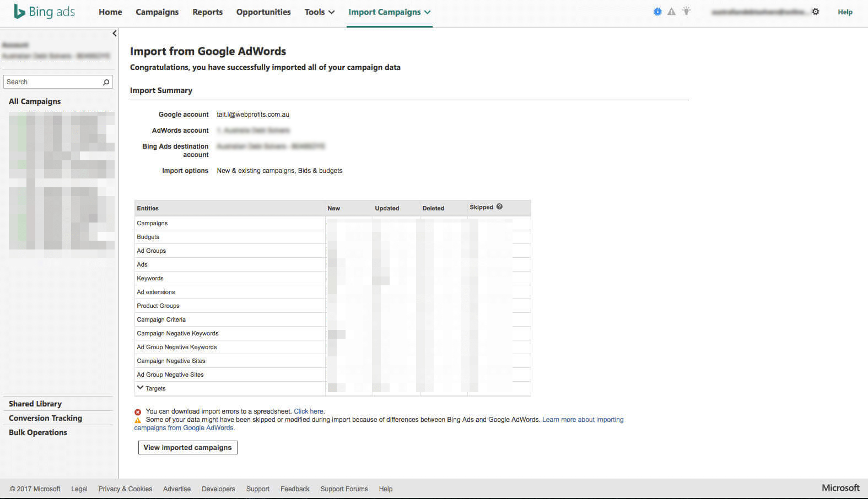Click the Budgets row in table
Image resolution: width=868 pixels, height=499 pixels.
(332, 237)
